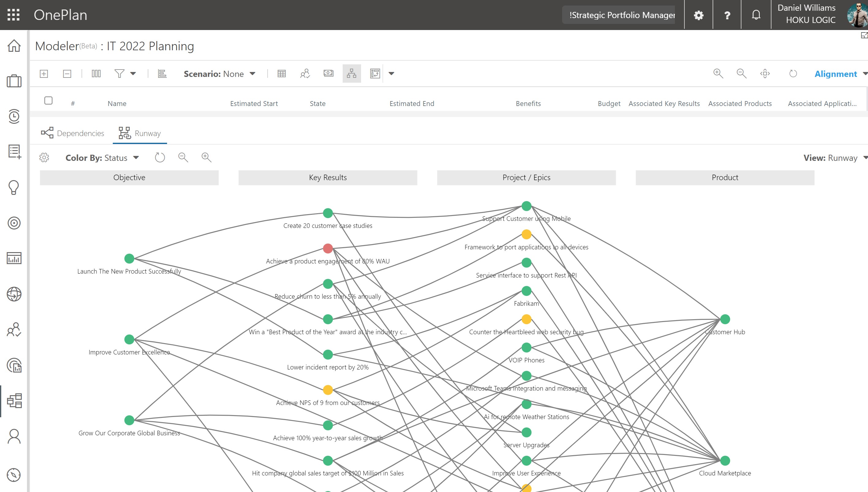Click the expand all plus toolbar icon

[44, 74]
